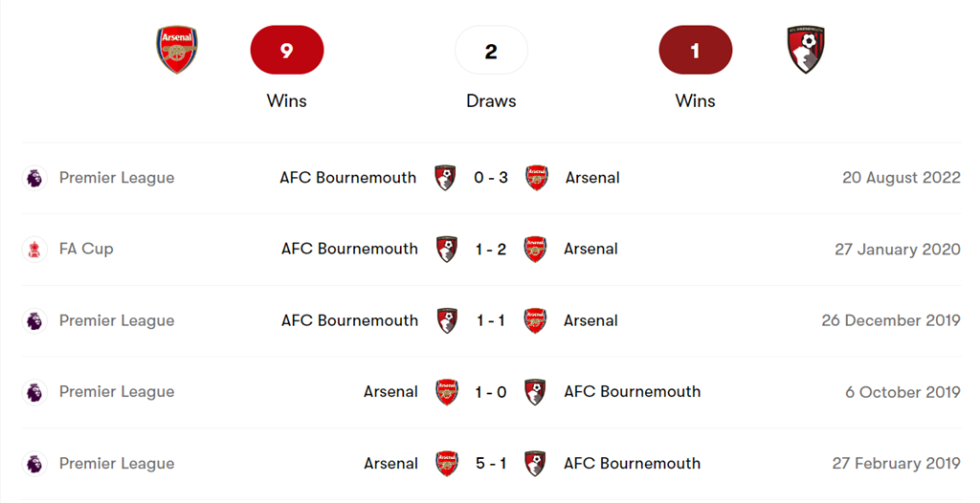Click the 27 January 2020 date
Viewport: 980px width, 503px height.
(x=897, y=249)
